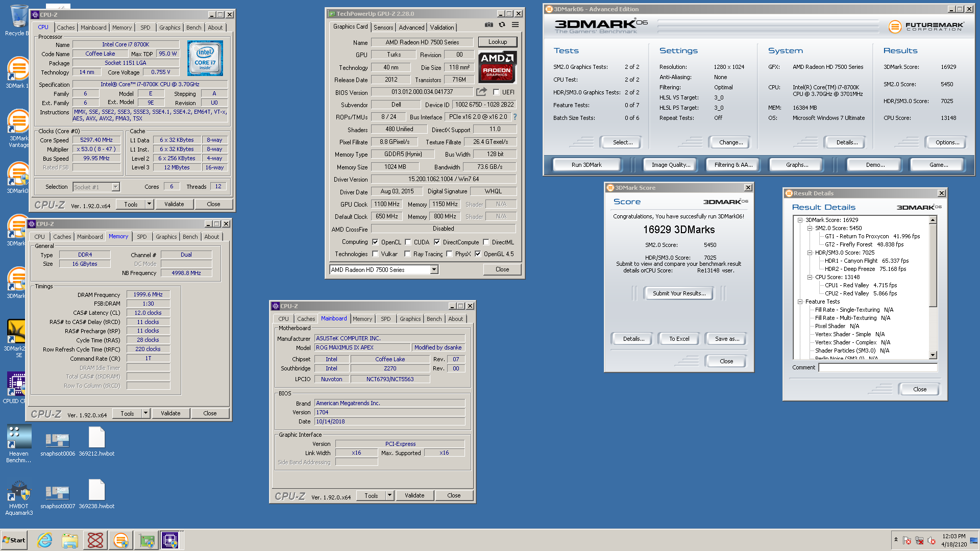Toggle the Ray Tracing checkbox
The width and height of the screenshot is (980, 551).
pyautogui.click(x=407, y=254)
